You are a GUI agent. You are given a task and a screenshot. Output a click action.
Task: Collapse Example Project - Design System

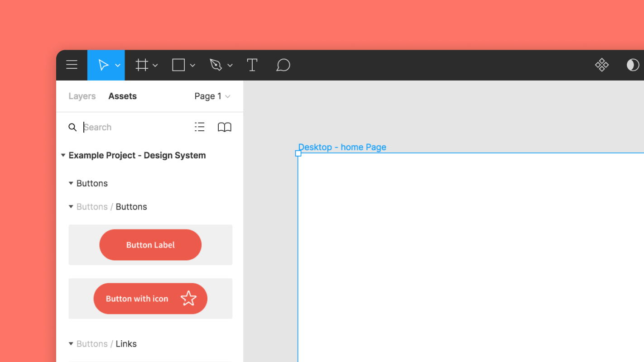pyautogui.click(x=63, y=155)
